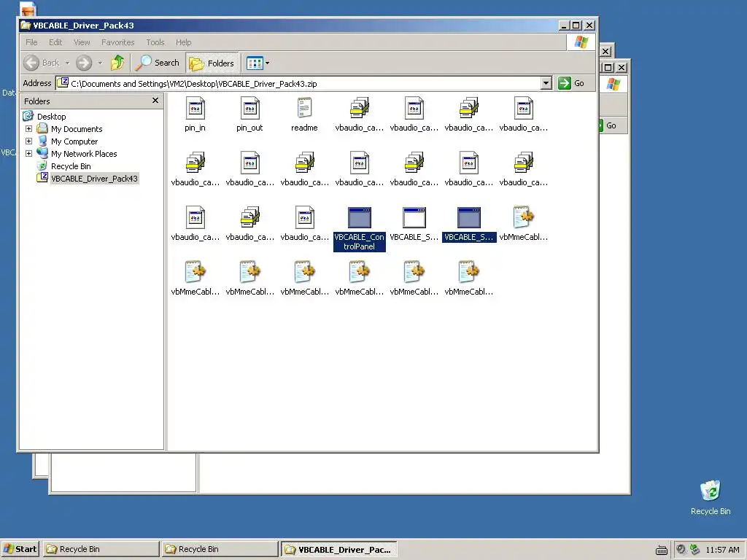Close the Folders pane
The image size is (747, 560).
155,101
